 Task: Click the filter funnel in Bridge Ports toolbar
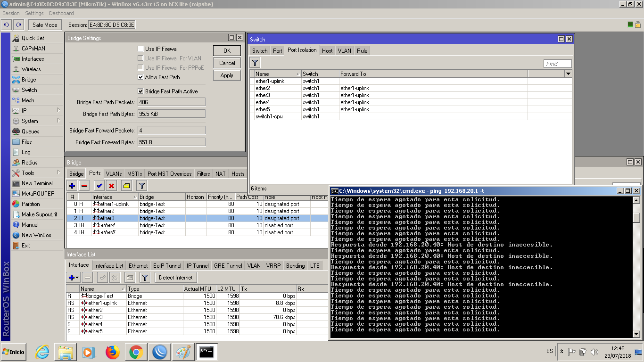[x=141, y=186]
